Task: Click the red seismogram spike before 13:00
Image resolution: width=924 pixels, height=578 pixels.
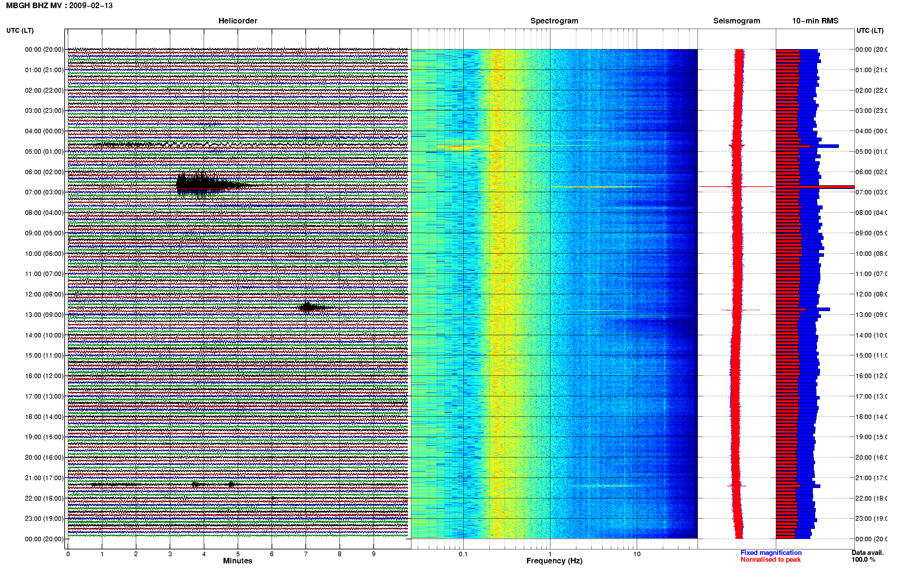Action: pyautogui.click(x=740, y=309)
